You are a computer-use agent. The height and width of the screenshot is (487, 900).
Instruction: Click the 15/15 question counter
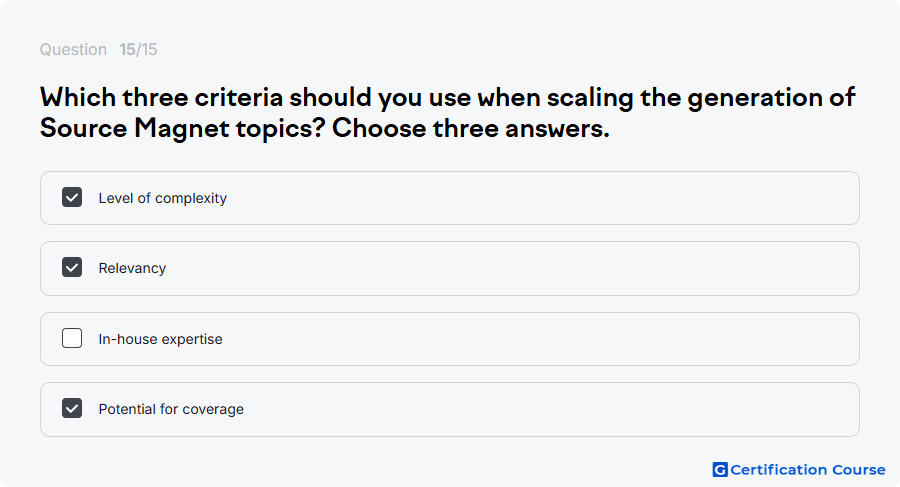[138, 49]
